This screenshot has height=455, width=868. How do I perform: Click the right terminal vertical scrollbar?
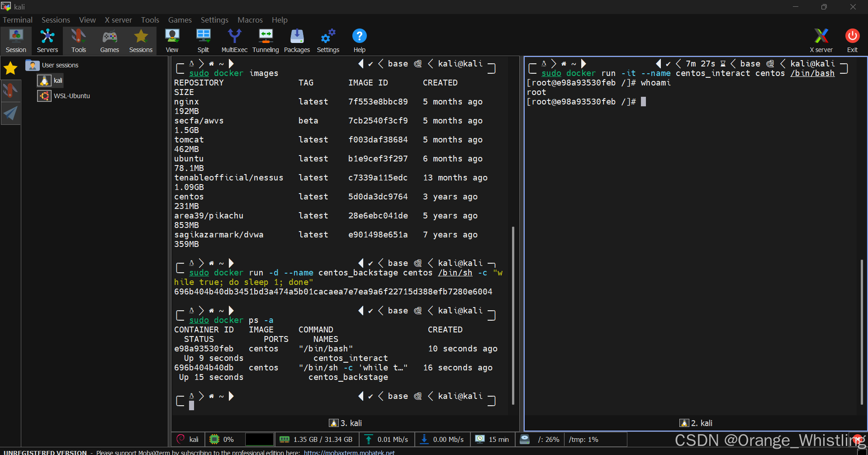pyautogui.click(x=861, y=332)
